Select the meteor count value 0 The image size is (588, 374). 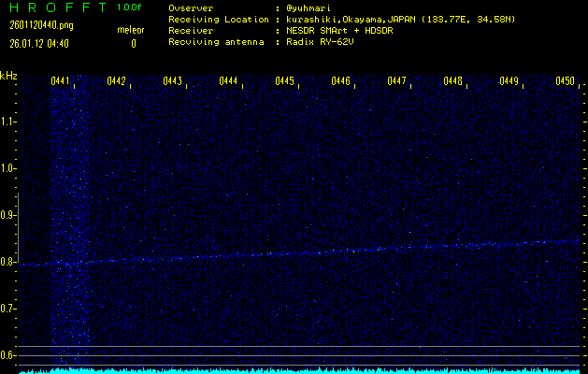(133, 43)
